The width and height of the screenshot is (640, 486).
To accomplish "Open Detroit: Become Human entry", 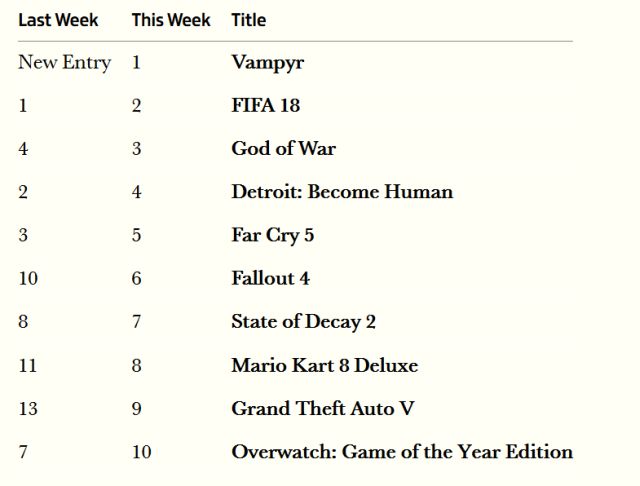I will (x=341, y=192).
